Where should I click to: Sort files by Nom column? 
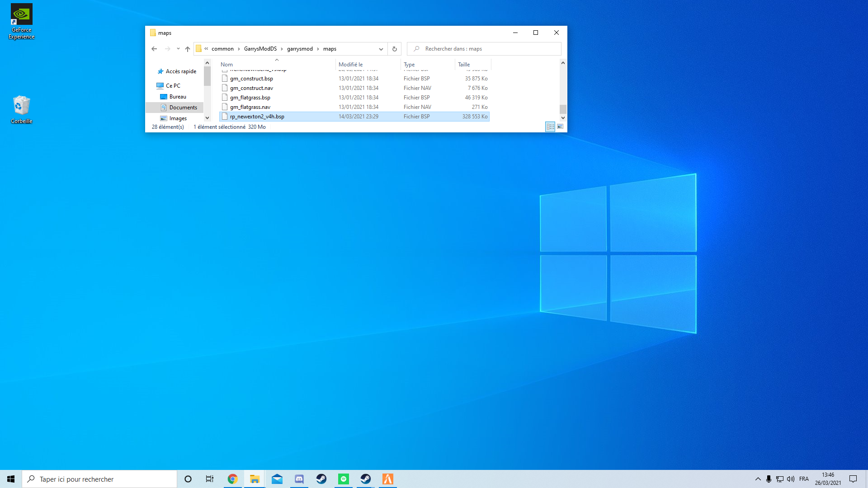(277, 65)
